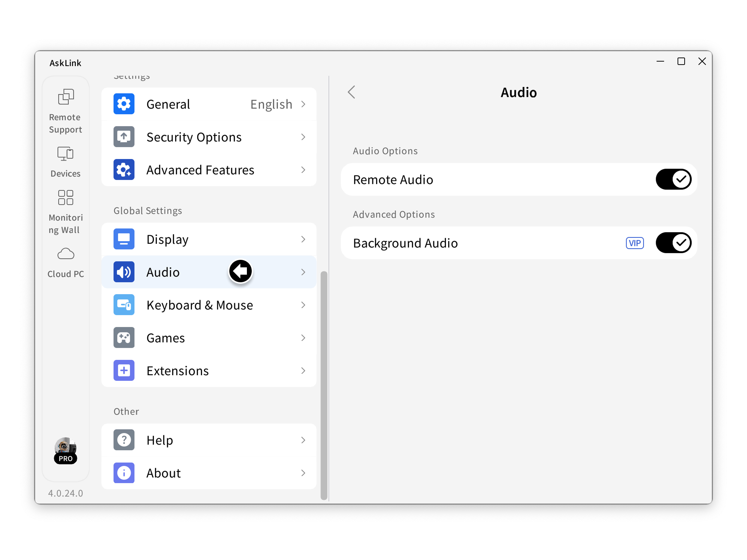Click the Extensions plus icon
Screen dimensions: 747x560
124,371
